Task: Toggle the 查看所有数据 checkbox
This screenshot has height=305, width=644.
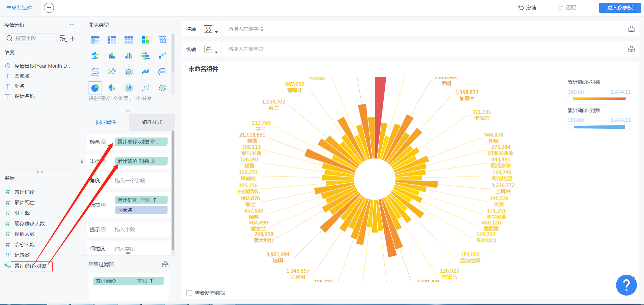Action: (189, 293)
